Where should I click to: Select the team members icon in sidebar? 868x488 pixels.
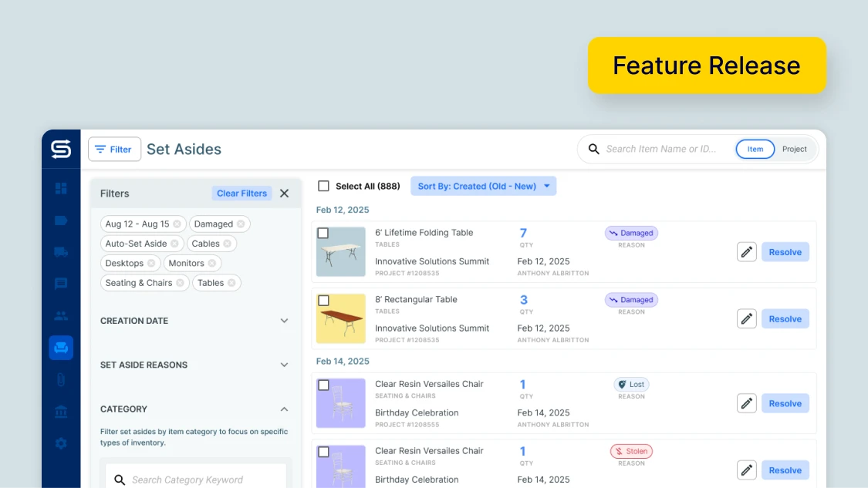(x=61, y=315)
